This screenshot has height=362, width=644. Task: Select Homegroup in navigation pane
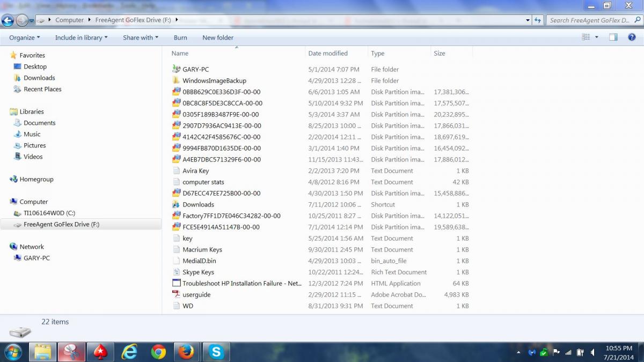point(36,179)
